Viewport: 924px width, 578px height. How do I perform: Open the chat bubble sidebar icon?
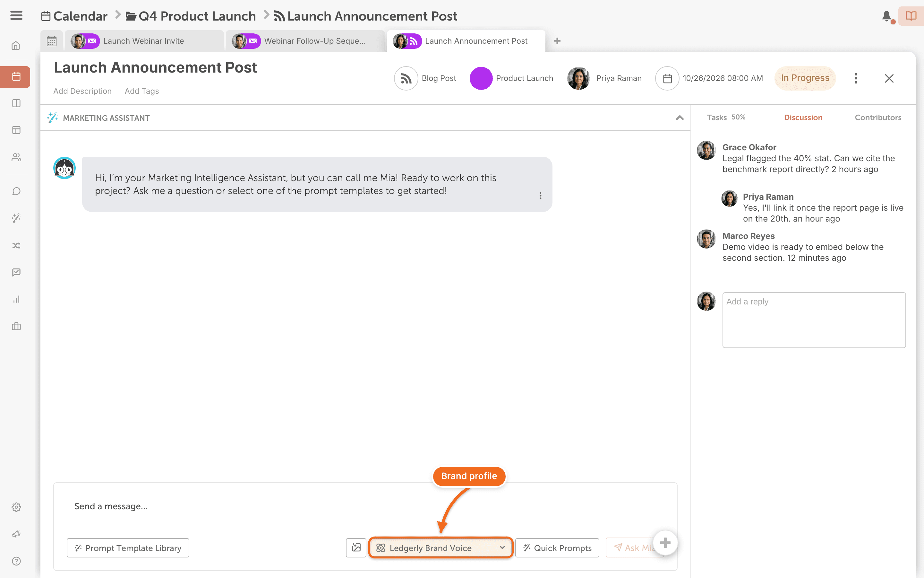(16, 191)
